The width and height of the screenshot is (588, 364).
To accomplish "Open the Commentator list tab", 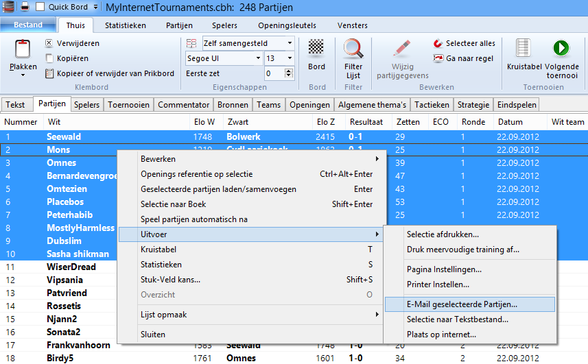I will (183, 104).
